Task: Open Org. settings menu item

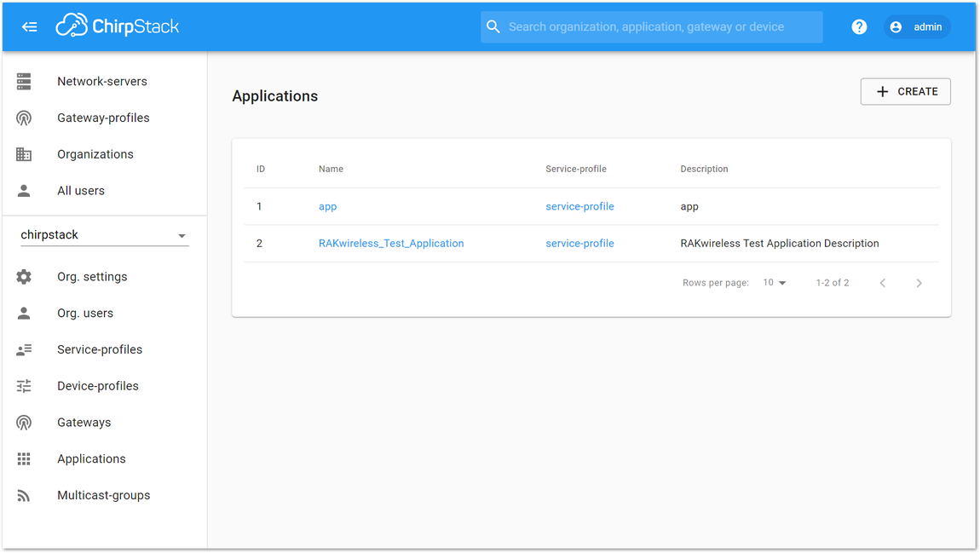Action: pyautogui.click(x=104, y=277)
